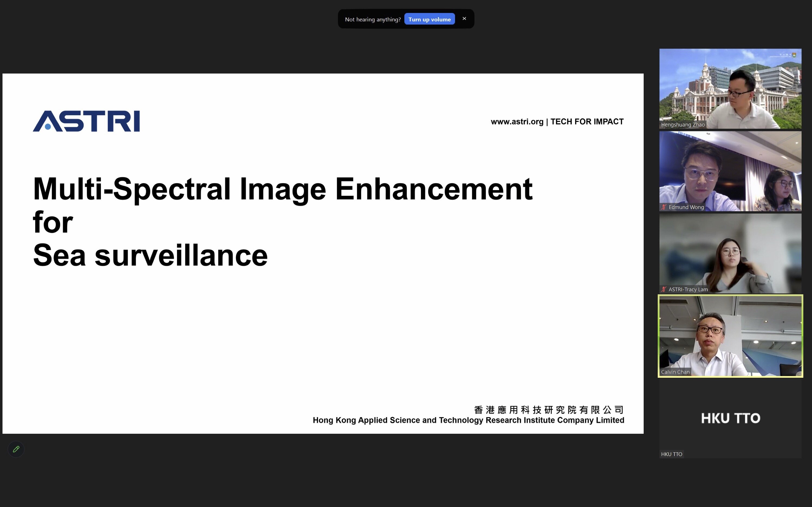The height and width of the screenshot is (507, 812).
Task: Click the pencil/edit icon bottom-left
Action: click(x=16, y=449)
